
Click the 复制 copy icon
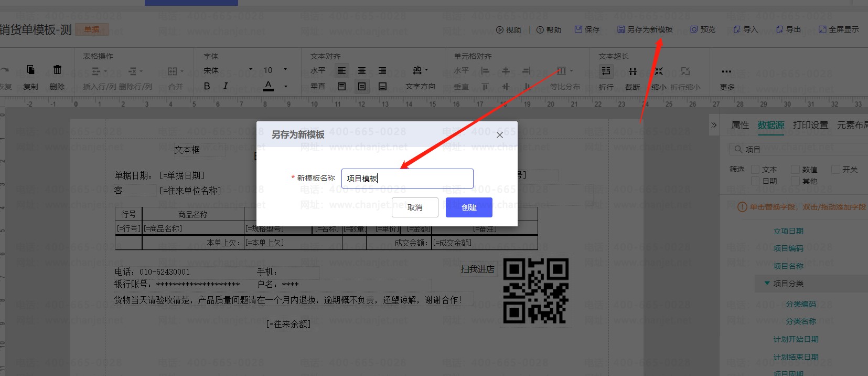click(30, 70)
